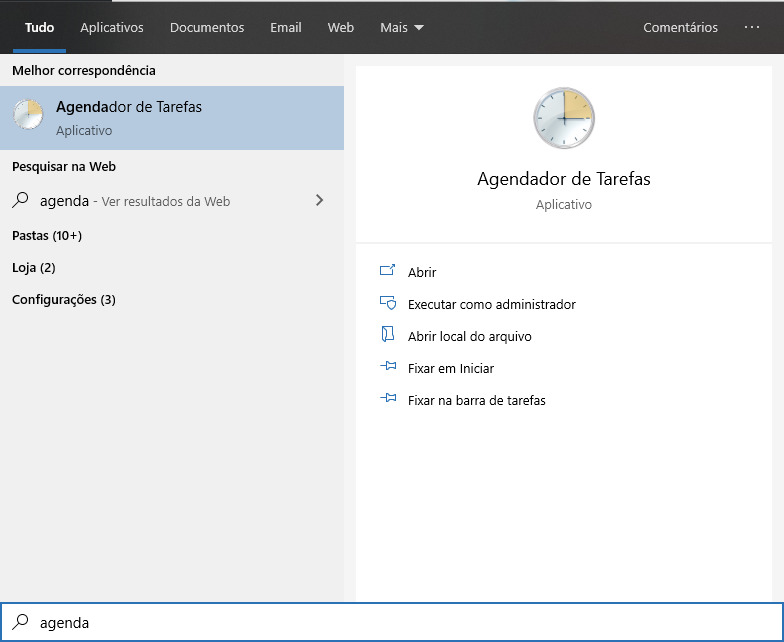This screenshot has width=784, height=642.
Task: Switch to the Web tab
Action: pyautogui.click(x=340, y=28)
